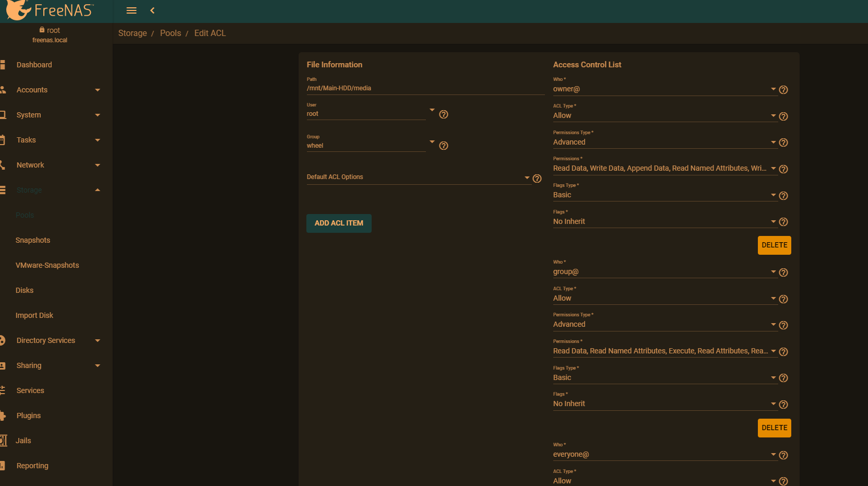The width and height of the screenshot is (868, 486).
Task: Delete the owner@ ACL entry
Action: [x=775, y=245]
